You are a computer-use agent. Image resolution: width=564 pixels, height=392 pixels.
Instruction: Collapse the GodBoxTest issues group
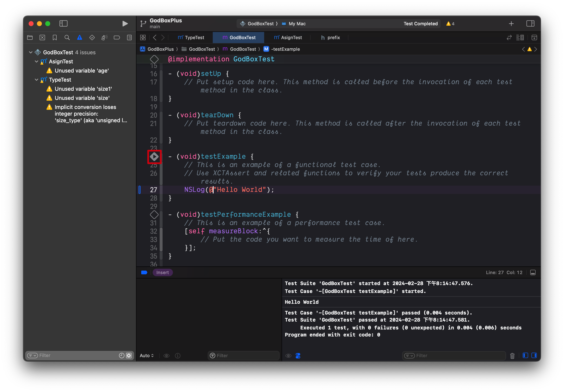coord(31,52)
